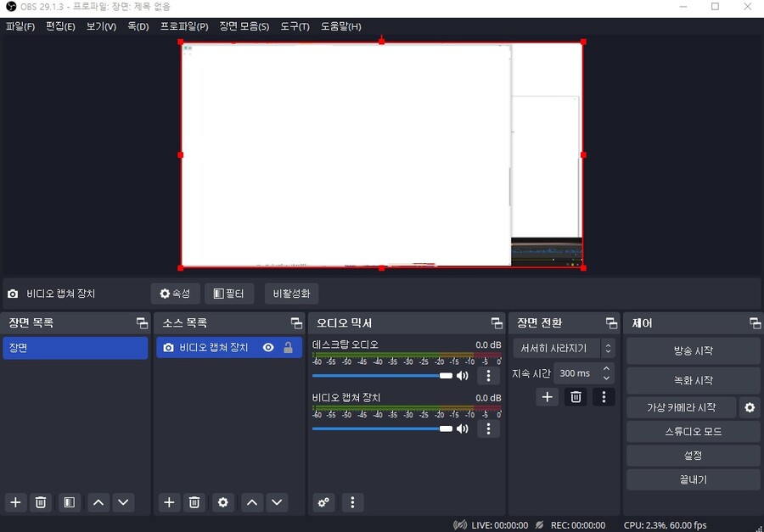Click 비활성화 button

(x=291, y=294)
